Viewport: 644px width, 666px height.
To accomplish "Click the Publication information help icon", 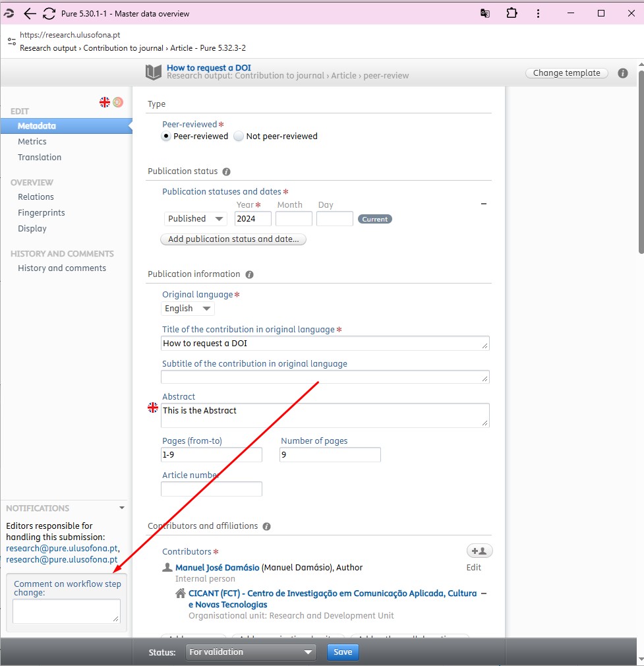I will pos(249,274).
